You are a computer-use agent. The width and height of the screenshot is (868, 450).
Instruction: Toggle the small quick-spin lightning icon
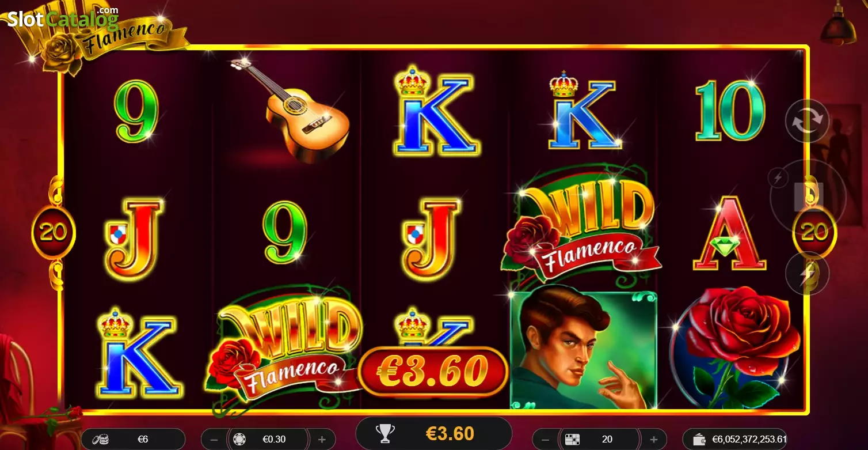778,178
